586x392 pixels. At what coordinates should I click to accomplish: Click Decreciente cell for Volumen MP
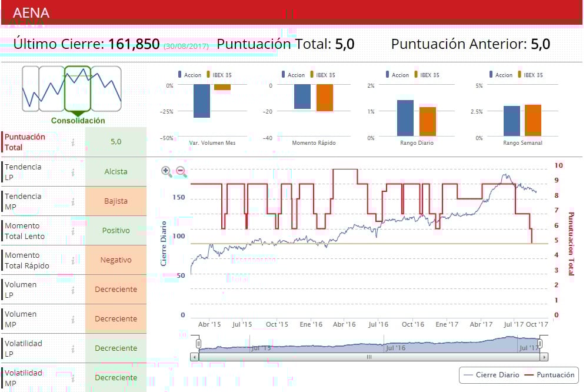[116, 318]
